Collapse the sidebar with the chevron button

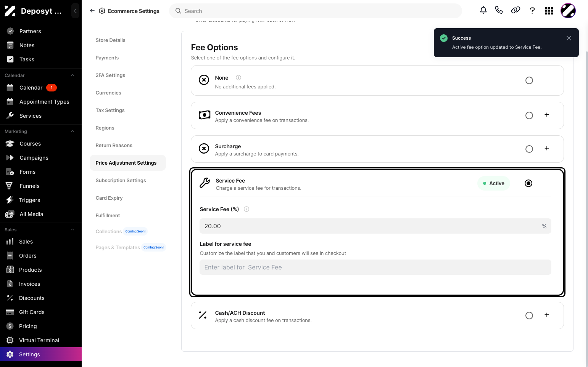coord(75,11)
